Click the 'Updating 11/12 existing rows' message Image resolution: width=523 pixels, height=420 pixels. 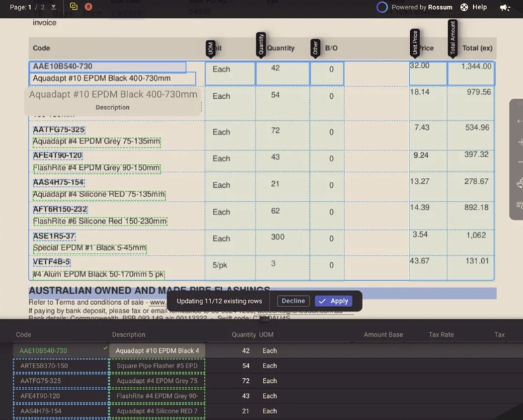point(219,301)
